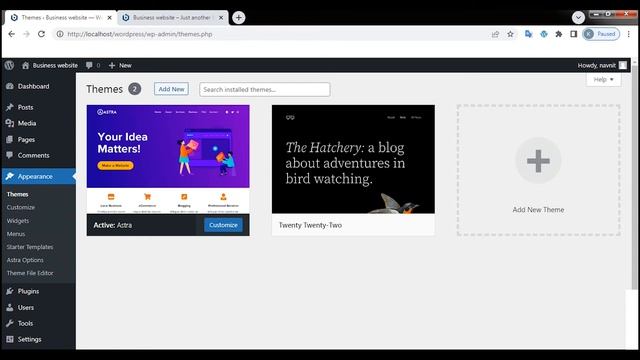
Task: Toggle the browser side panel icon
Action: pyautogui.click(x=573, y=34)
